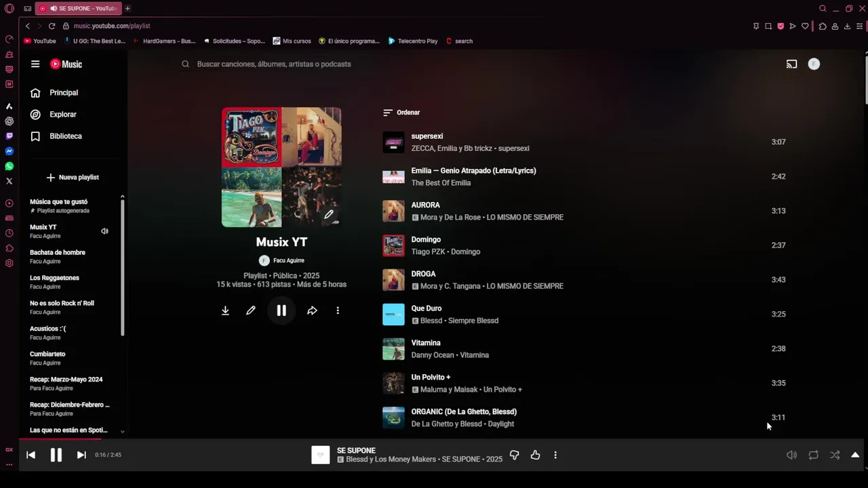
Task: Open the 'LO MISMO DE SIEMPRE' album link under DROGA
Action: 525,287
